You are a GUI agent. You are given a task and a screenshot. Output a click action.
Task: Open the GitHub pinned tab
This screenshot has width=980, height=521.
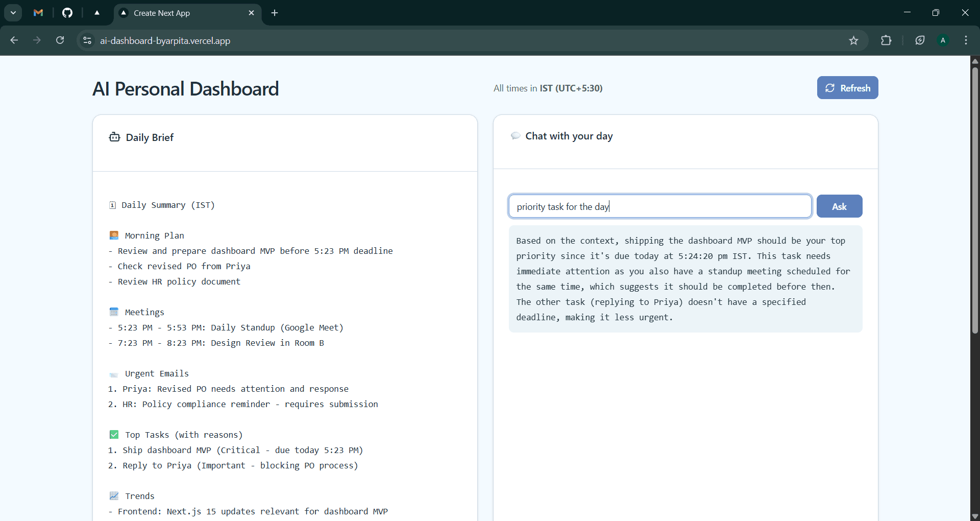(67, 13)
